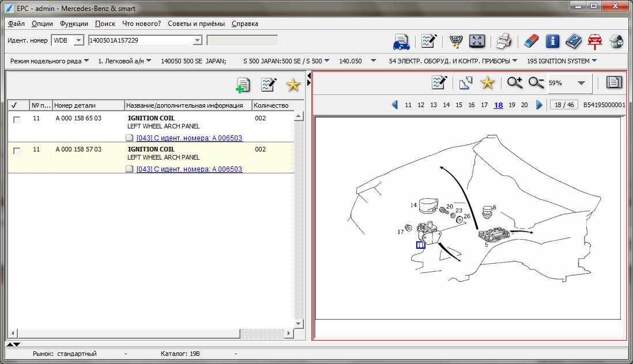This screenshot has width=633, height=364.
Task: Click callout 11 on the illustration
Action: (421, 245)
